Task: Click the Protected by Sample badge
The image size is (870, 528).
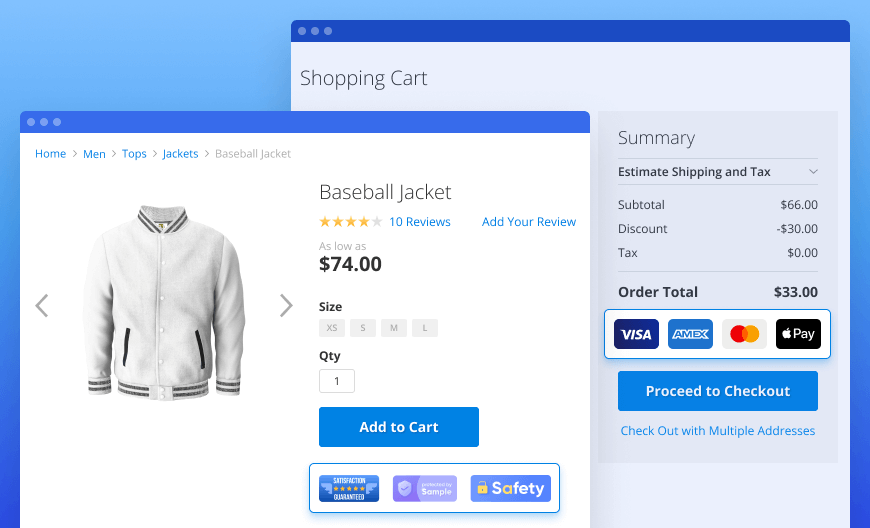Action: pyautogui.click(x=425, y=488)
